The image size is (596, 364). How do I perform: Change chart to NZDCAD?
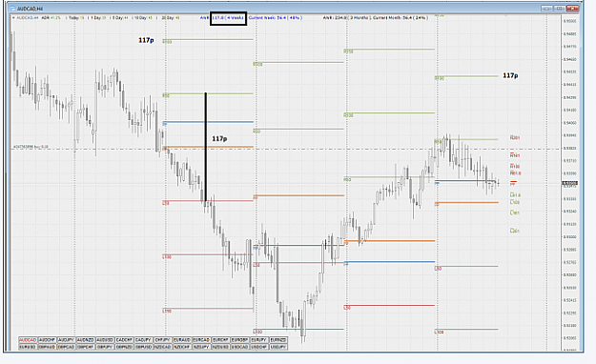(x=163, y=347)
